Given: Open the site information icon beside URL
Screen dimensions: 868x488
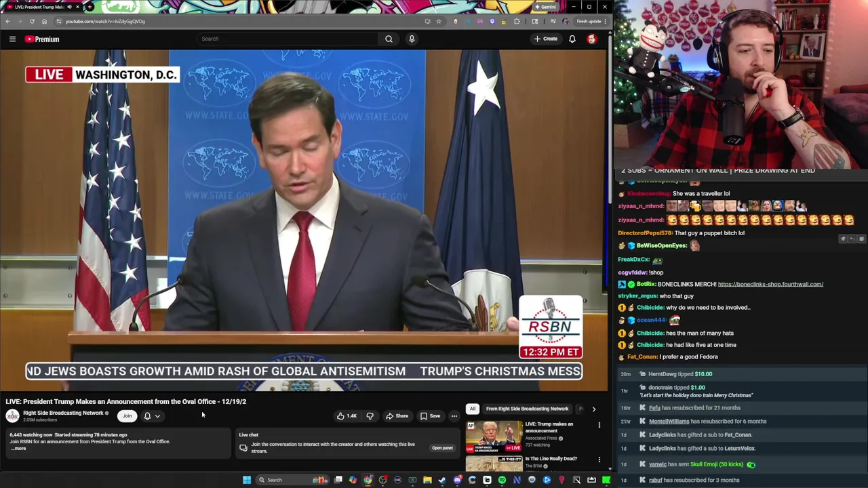Looking at the screenshot, I should click(x=58, y=21).
